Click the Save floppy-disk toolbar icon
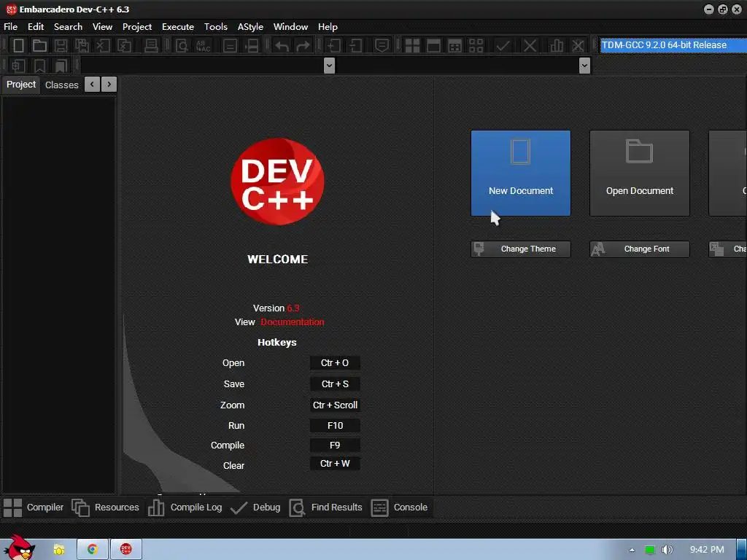Viewport: 747px width, 560px height. pos(61,46)
